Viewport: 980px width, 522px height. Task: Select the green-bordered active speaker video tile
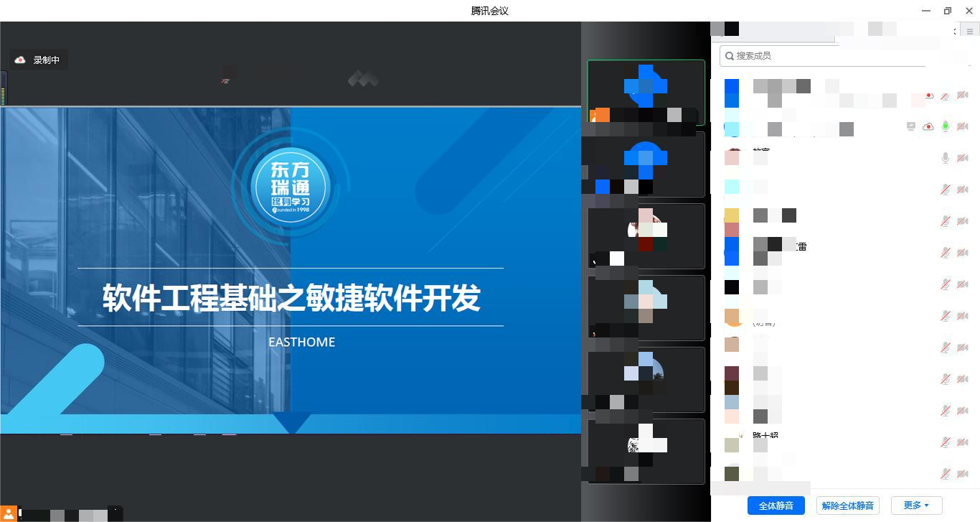point(646,92)
